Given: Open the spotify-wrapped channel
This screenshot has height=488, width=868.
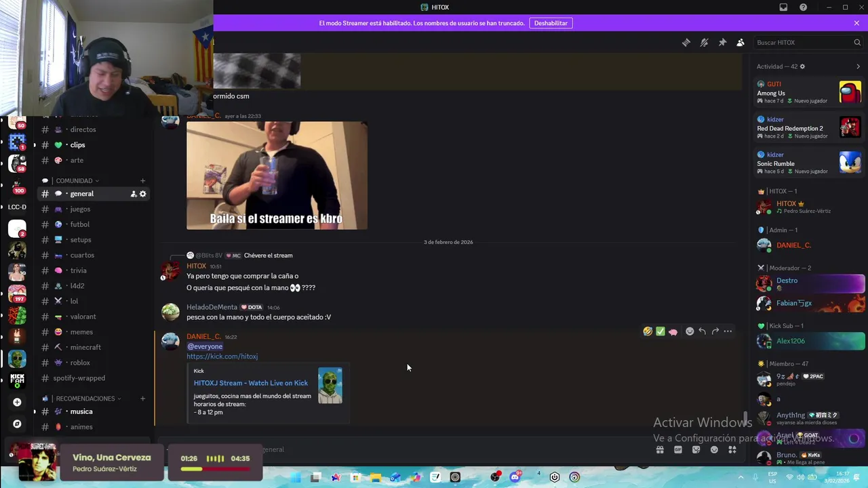Looking at the screenshot, I should (x=94, y=378).
